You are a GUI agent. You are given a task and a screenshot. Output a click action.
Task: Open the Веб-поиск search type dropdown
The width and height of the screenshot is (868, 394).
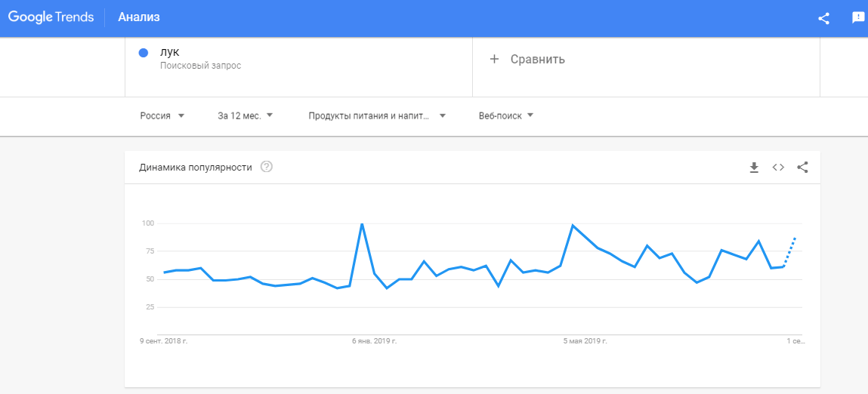click(506, 115)
